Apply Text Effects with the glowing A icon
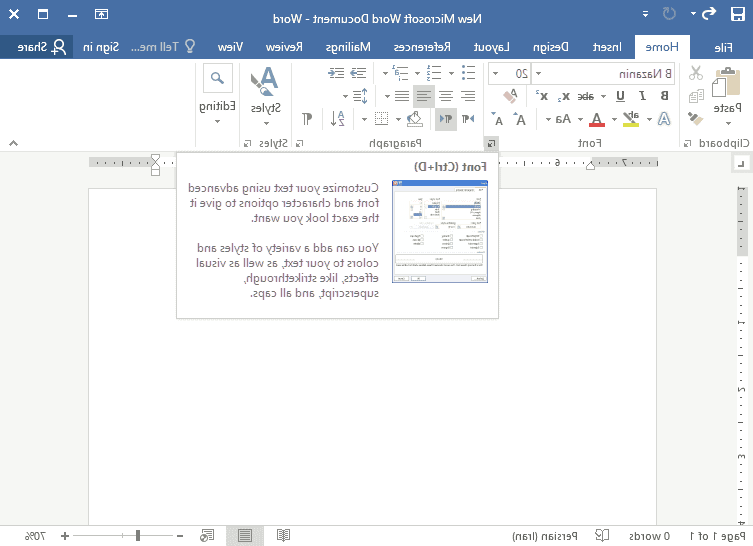753x546 pixels. (x=662, y=119)
